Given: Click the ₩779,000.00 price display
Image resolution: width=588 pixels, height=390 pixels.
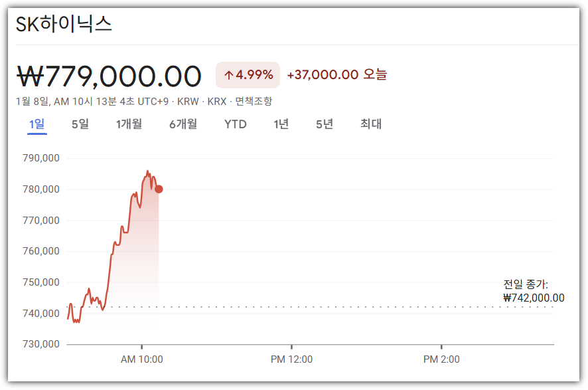Looking at the screenshot, I should point(110,75).
